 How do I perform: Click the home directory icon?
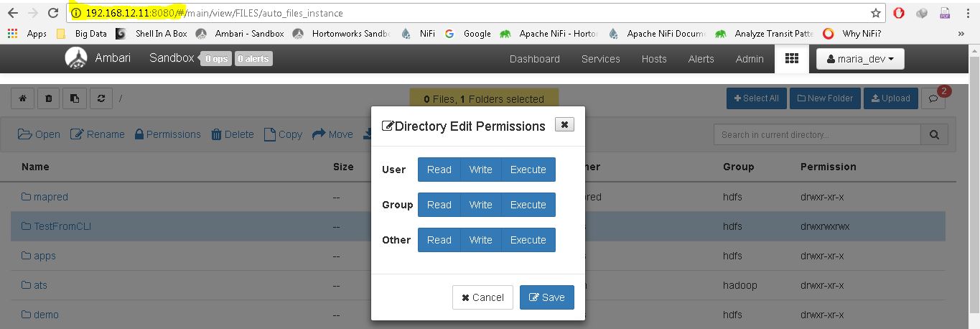tap(23, 98)
